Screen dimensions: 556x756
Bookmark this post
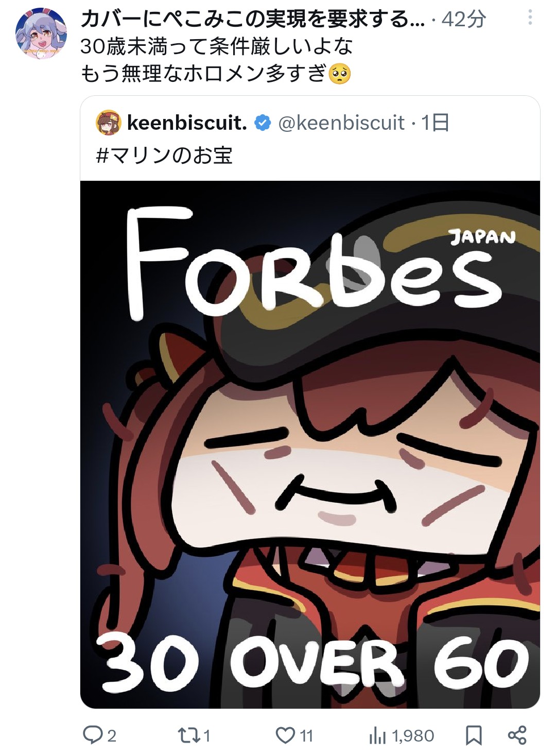(474, 735)
